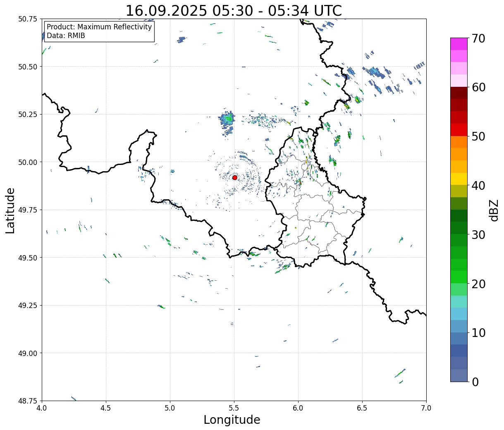Click the red radar location marker
Viewport: 504px width, 430px height.
point(234,177)
